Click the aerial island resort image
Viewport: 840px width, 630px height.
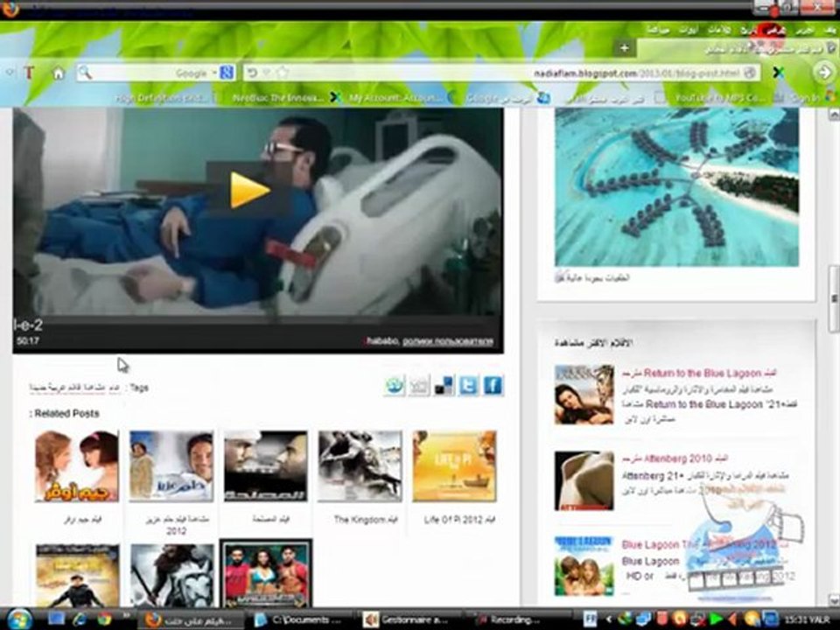click(x=676, y=186)
